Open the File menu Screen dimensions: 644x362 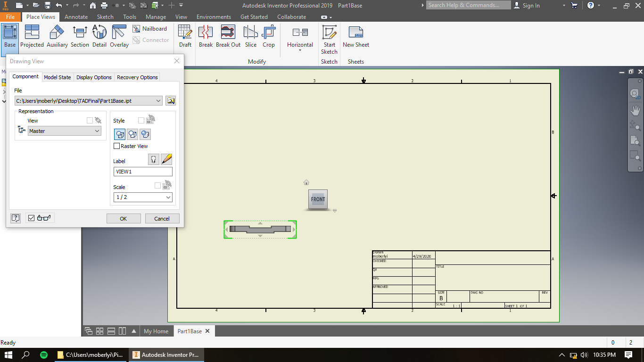(10, 16)
